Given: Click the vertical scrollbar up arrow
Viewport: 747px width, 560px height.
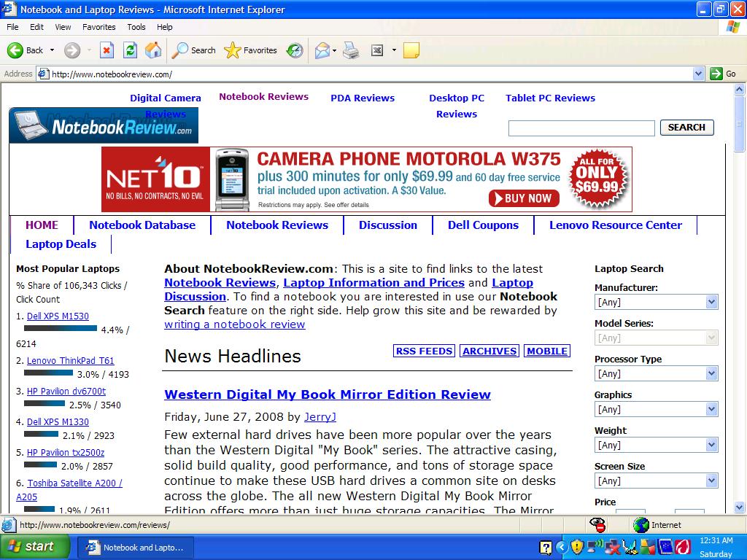Looking at the screenshot, I should (740, 89).
